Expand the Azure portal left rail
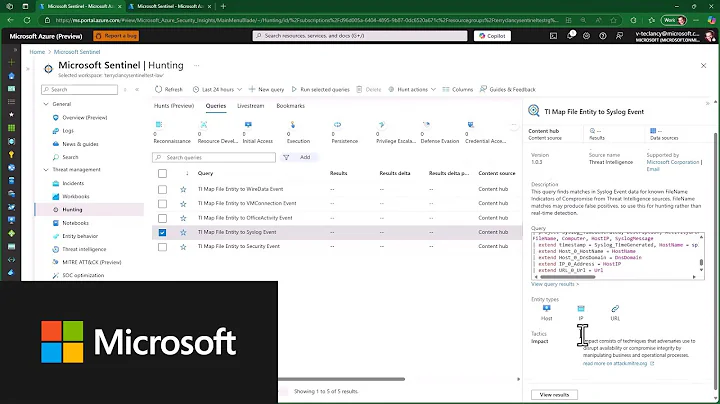The height and width of the screenshot is (404, 720). pyautogui.click(x=15, y=50)
